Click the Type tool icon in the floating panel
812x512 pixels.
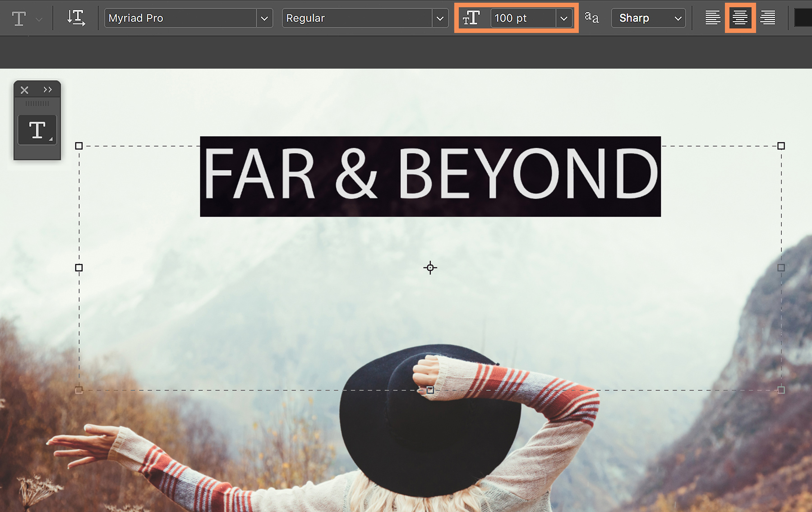37,130
